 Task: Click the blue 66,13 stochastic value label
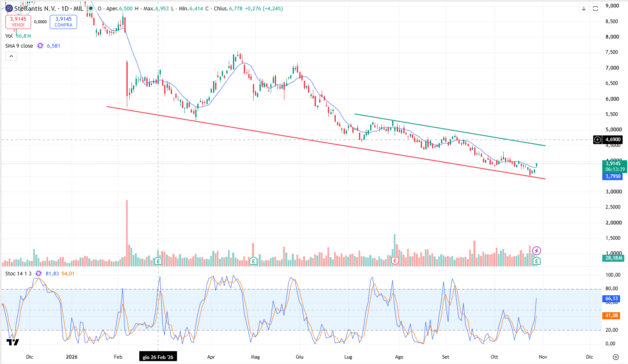point(611,299)
